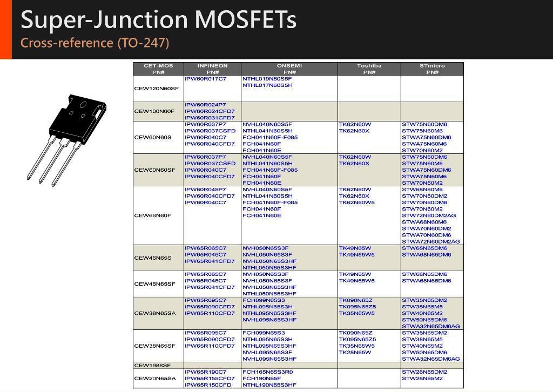Select the Toshiba PN# column header
The image size is (553, 392).
click(369, 69)
